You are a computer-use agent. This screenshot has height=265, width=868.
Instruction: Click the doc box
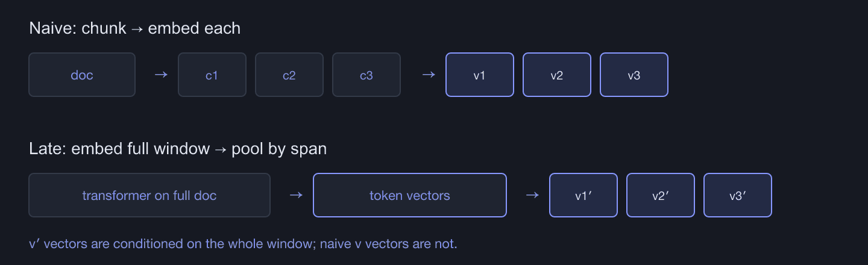point(82,75)
